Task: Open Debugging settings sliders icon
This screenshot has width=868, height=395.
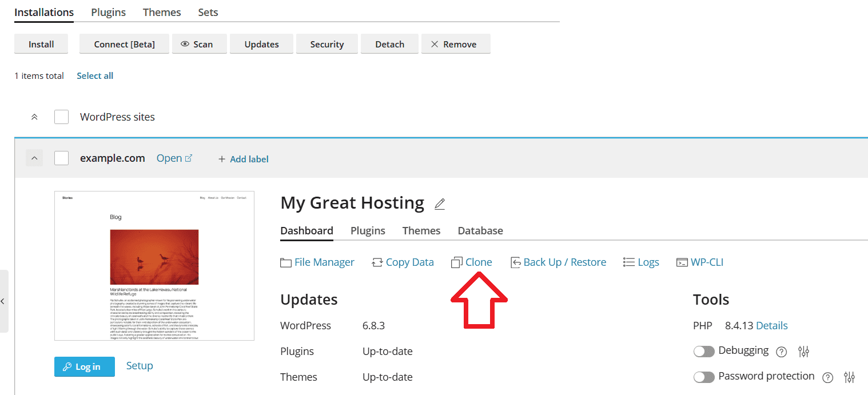Action: [x=803, y=352]
